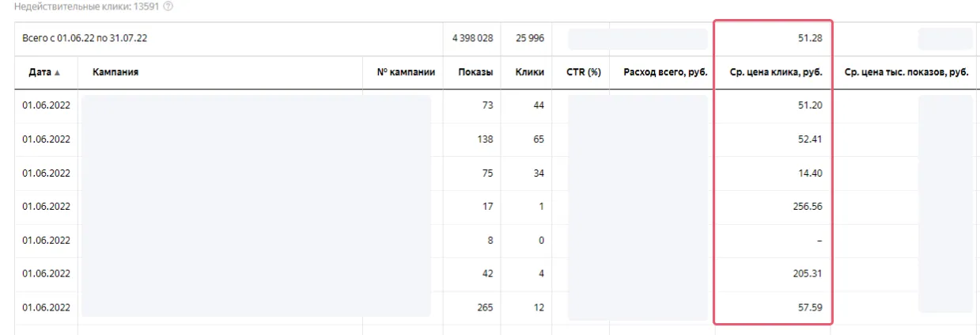Click the Всего с 01.06.22 по 31.07.22 row label

[x=85, y=39]
